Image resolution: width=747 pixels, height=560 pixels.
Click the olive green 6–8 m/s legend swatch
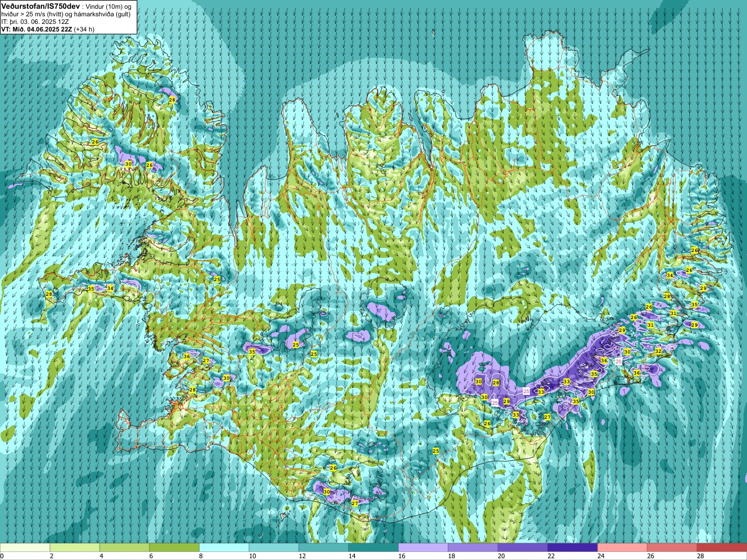click(174, 548)
